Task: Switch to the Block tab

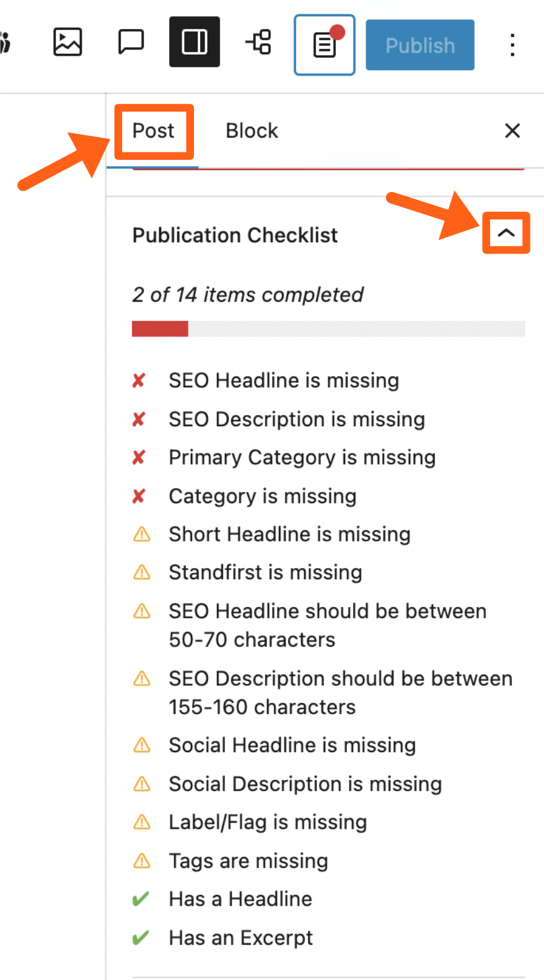Action: point(252,131)
